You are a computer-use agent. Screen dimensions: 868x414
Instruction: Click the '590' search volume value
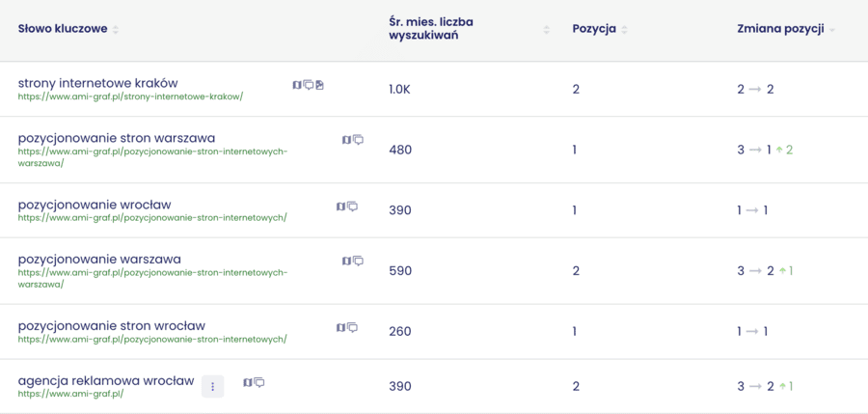click(400, 271)
